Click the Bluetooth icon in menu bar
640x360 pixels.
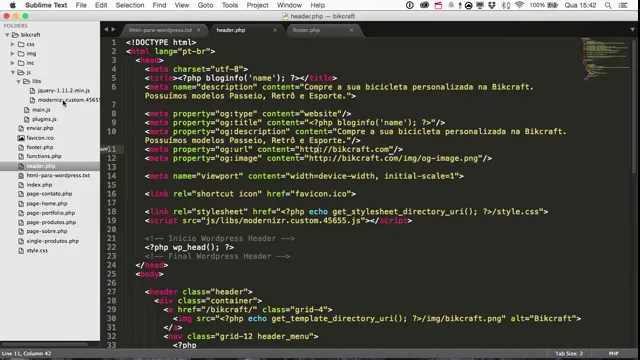tap(505, 5)
